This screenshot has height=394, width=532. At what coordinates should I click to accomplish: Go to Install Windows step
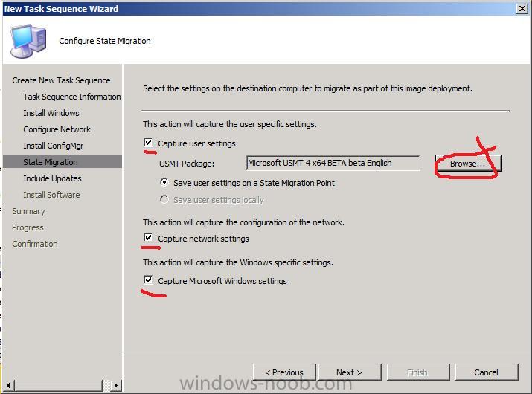click(51, 113)
